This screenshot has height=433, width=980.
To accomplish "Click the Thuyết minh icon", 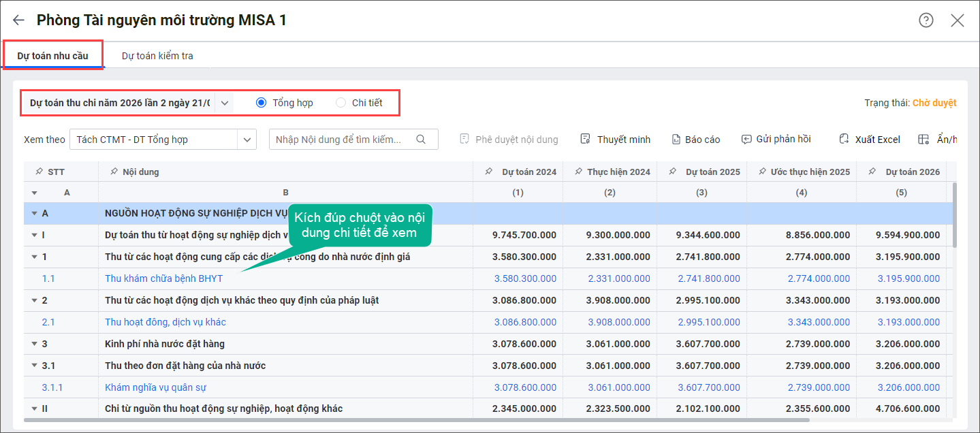I will [585, 140].
